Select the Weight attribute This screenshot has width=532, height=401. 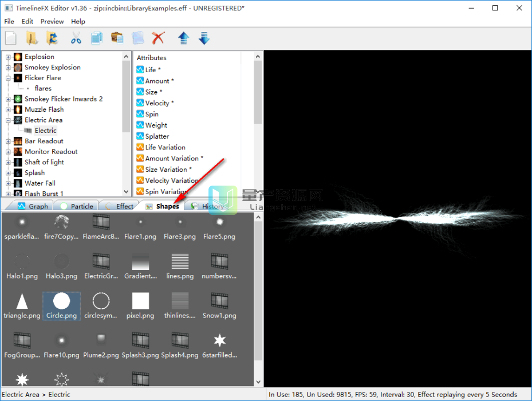click(156, 125)
